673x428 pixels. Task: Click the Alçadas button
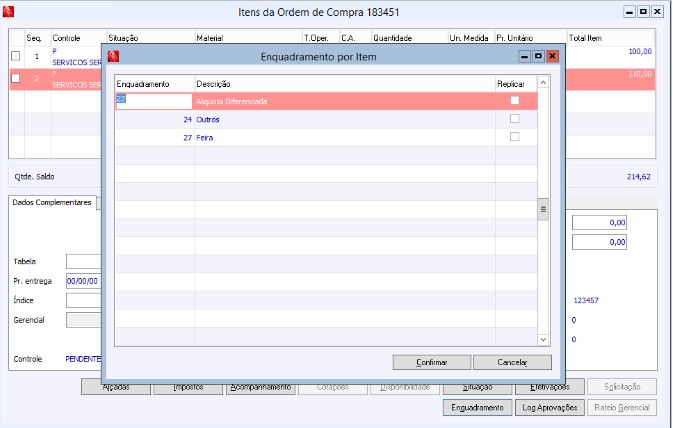coord(116,387)
